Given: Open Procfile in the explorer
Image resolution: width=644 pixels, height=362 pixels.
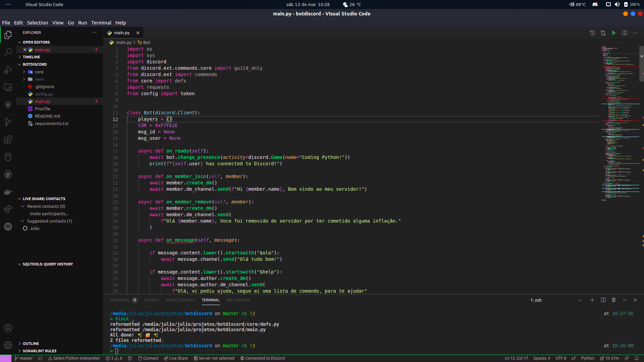Looking at the screenshot, I should click(60, 109).
